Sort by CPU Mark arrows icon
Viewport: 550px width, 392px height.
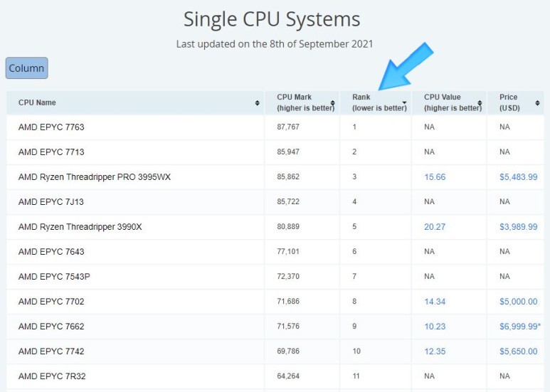click(x=332, y=102)
